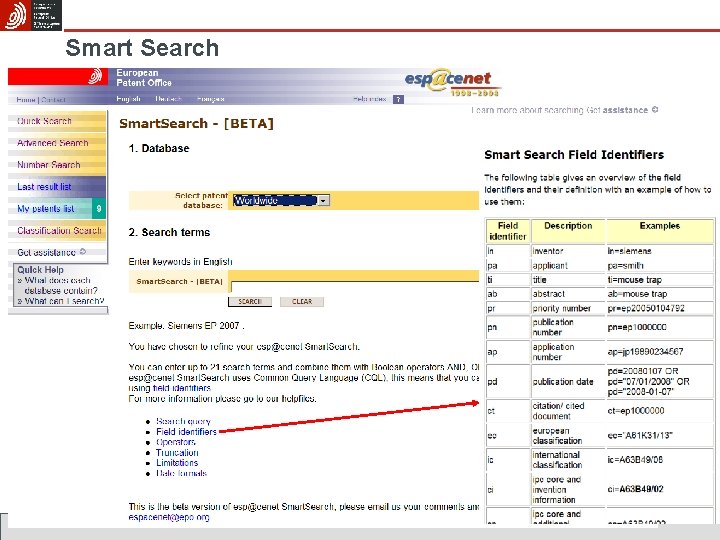The width and height of the screenshot is (720, 540).
Task: Open the 'field identifiers' inline link
Action: pyautogui.click(x=182, y=388)
